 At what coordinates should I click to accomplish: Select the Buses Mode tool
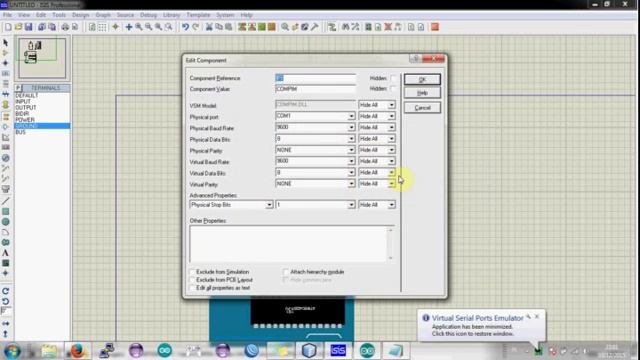6,94
